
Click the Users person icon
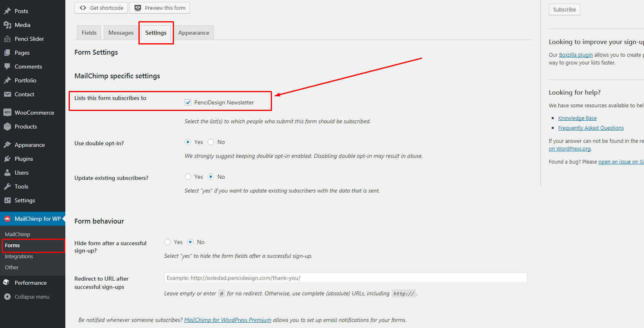point(7,173)
